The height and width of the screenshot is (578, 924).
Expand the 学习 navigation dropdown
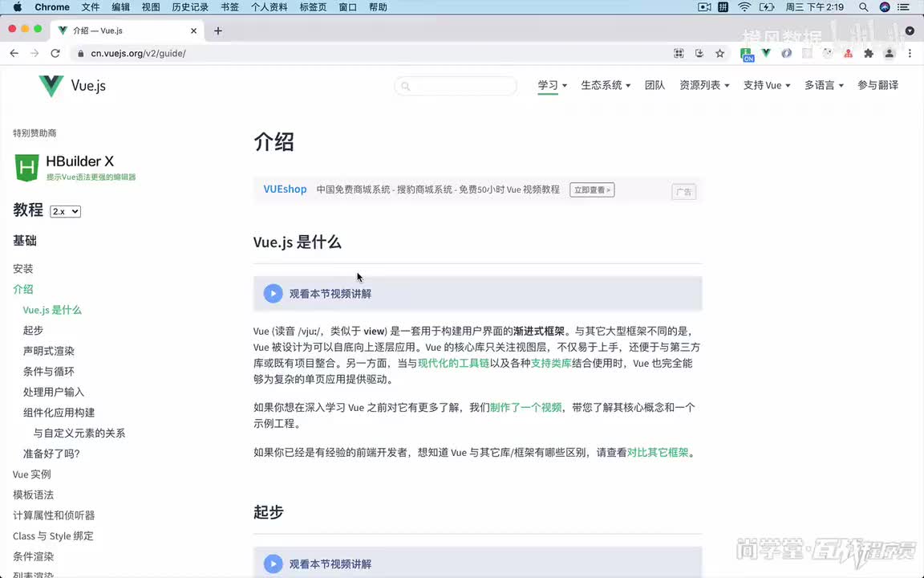click(552, 86)
